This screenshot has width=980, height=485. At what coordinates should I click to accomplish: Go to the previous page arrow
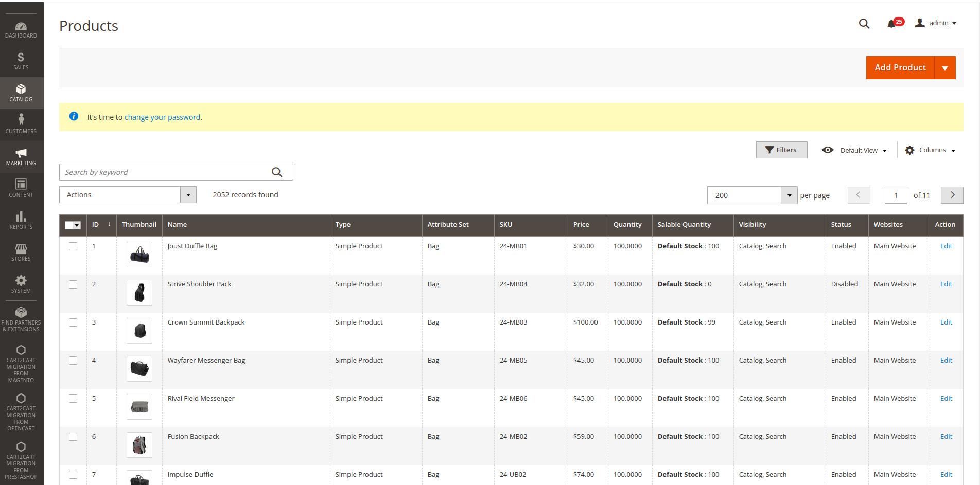[x=859, y=195]
